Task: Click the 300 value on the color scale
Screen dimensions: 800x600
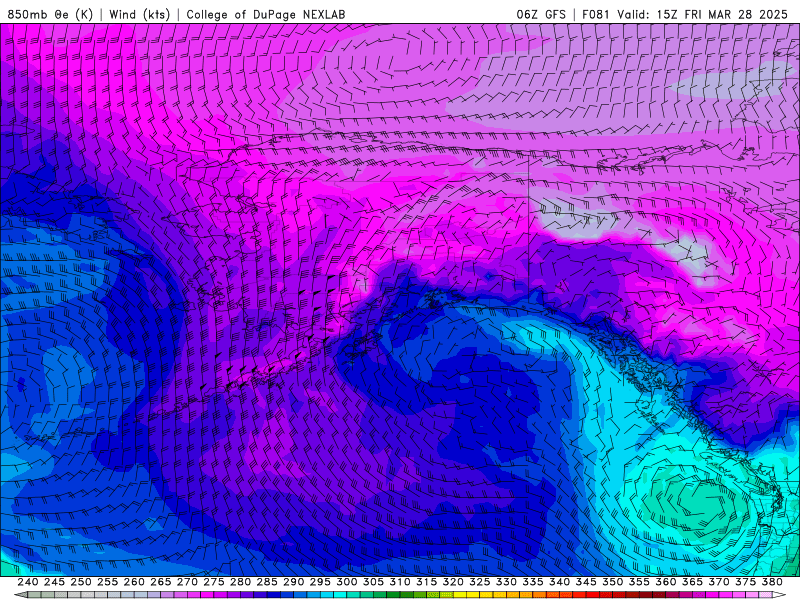Action: [x=347, y=582]
